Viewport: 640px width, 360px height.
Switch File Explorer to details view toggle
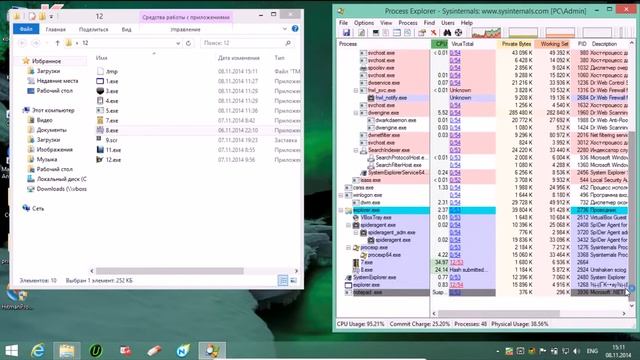click(x=282, y=280)
